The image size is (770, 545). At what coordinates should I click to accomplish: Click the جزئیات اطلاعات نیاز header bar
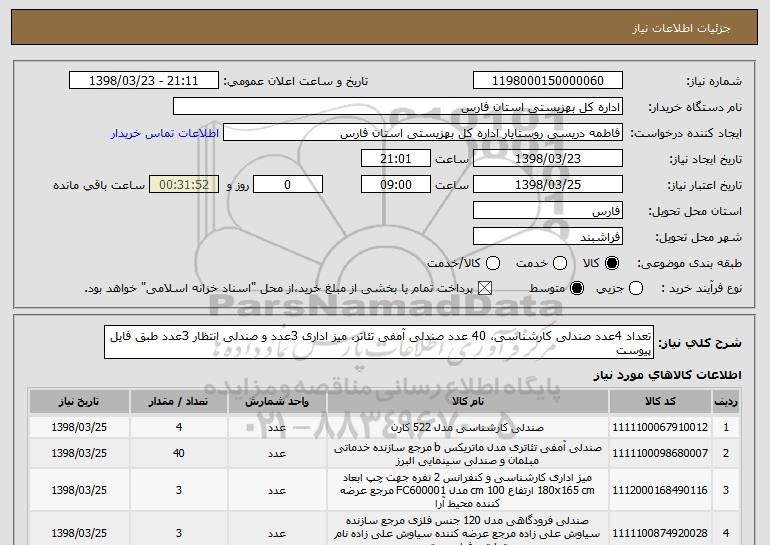point(385,27)
